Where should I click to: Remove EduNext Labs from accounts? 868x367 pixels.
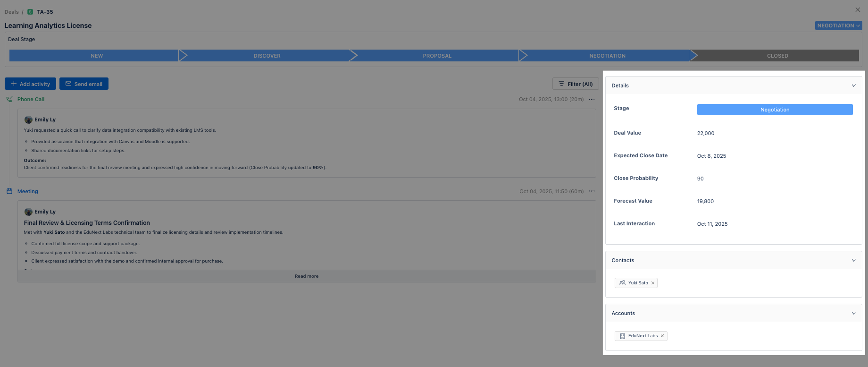point(662,336)
